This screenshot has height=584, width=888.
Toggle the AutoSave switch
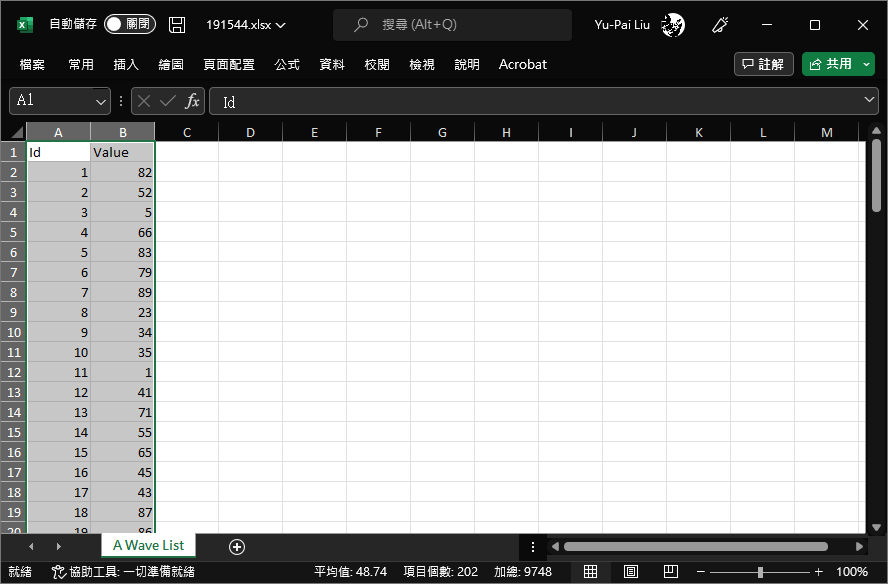click(130, 24)
